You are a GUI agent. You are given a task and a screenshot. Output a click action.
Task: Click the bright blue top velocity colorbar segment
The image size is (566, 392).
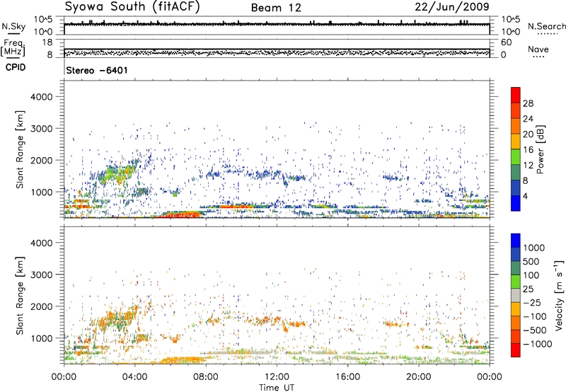click(516, 241)
